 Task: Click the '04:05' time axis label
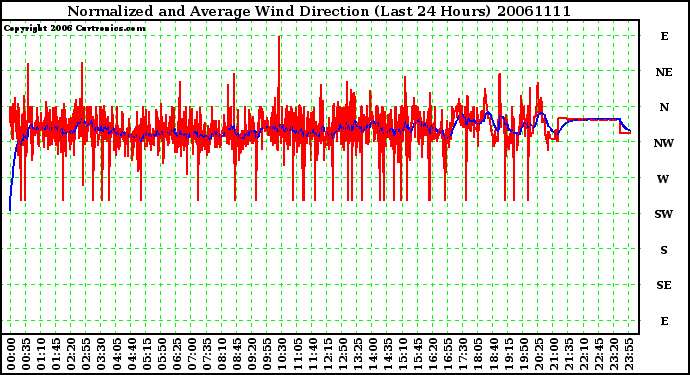click(x=116, y=354)
